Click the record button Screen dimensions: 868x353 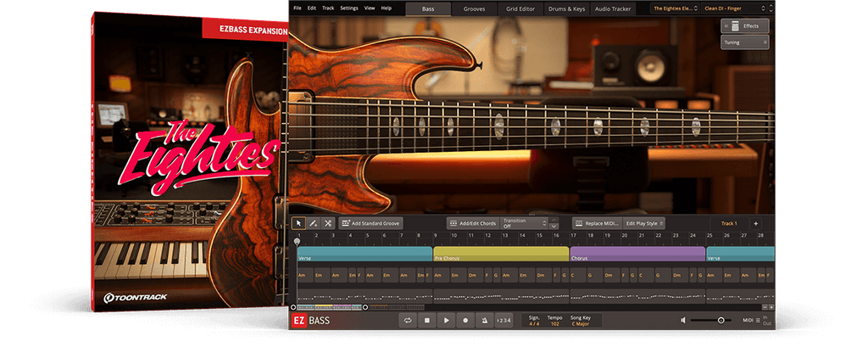click(x=465, y=320)
